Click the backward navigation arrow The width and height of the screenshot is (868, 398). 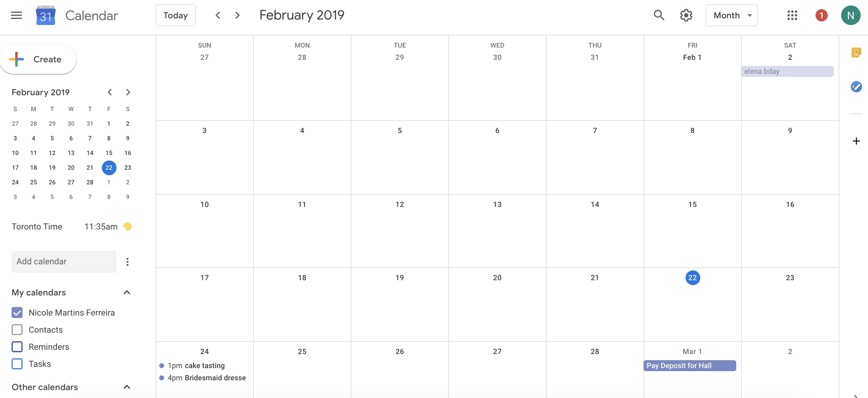pos(217,15)
